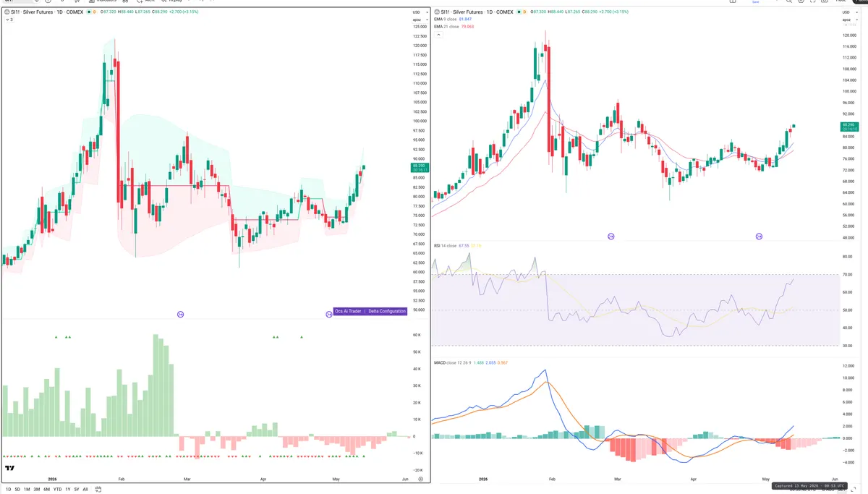Select the 5Y time range
Image resolution: width=868 pixels, height=494 pixels.
[77, 490]
